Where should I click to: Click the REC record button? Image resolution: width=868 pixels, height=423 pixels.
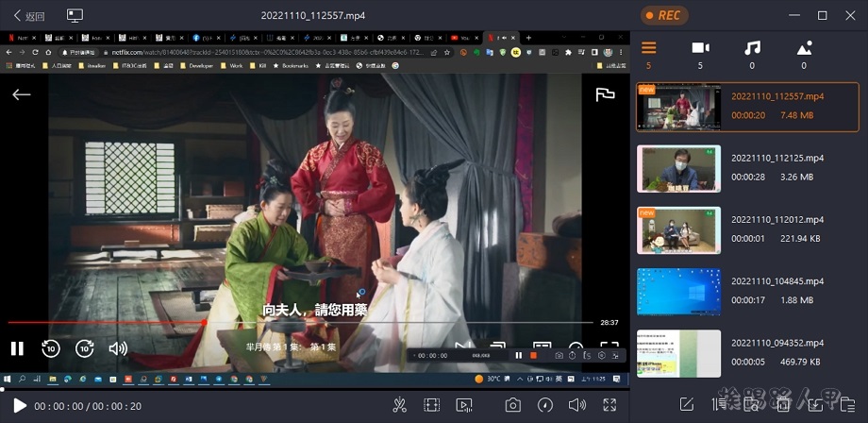[664, 15]
